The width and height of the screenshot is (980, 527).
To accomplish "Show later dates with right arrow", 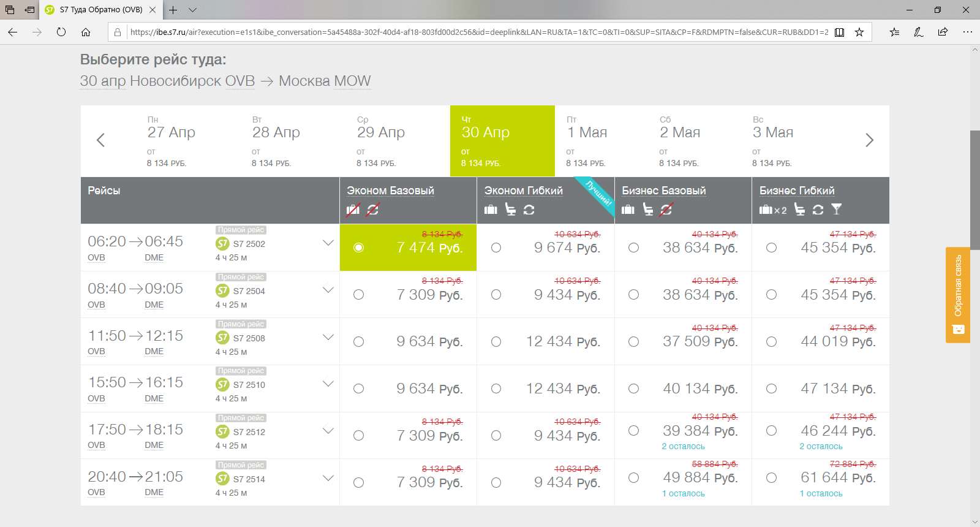I will pos(869,140).
